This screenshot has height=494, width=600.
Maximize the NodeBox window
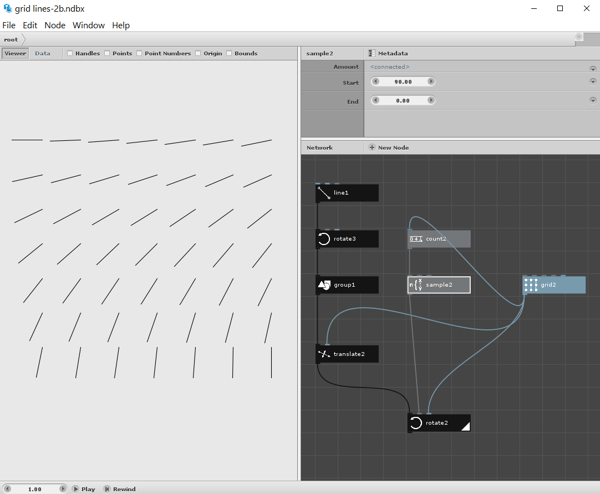click(560, 8)
